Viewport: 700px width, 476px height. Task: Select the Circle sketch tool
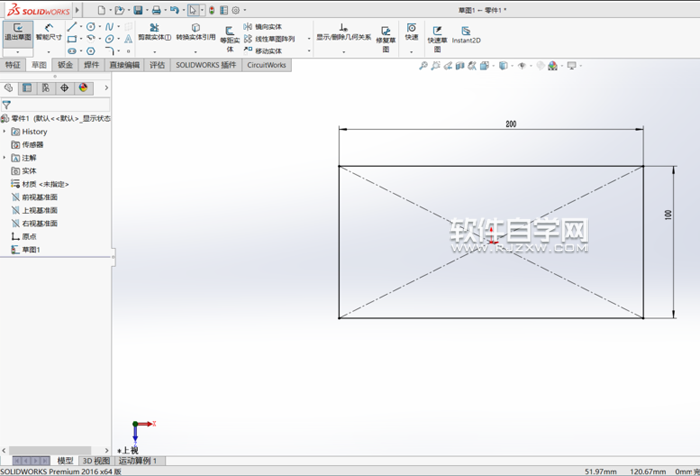tap(91, 27)
